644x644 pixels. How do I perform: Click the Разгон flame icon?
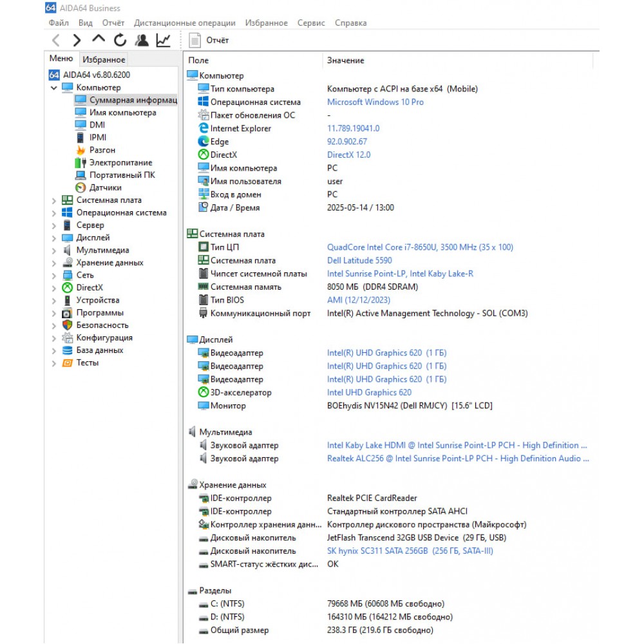(81, 150)
